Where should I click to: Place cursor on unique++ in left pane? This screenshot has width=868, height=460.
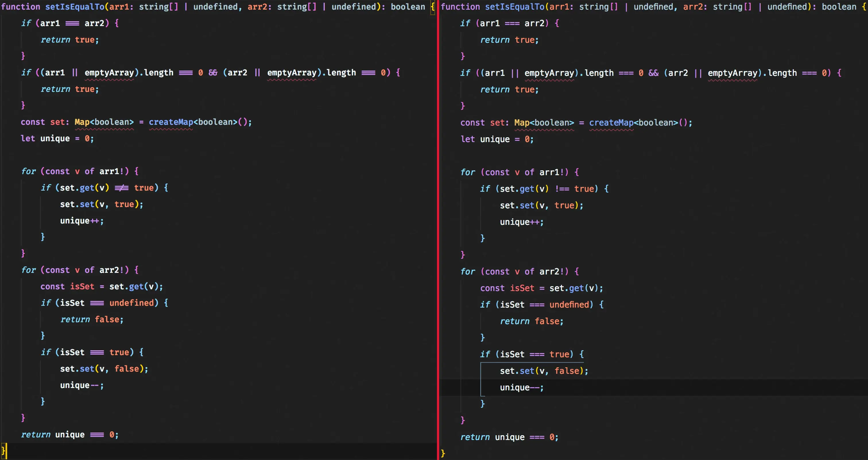pyautogui.click(x=82, y=221)
